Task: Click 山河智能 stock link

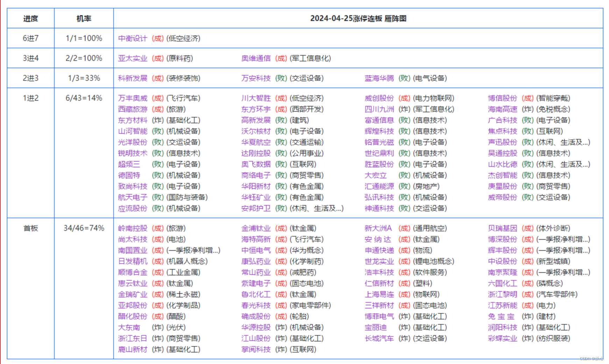Action: [133, 131]
